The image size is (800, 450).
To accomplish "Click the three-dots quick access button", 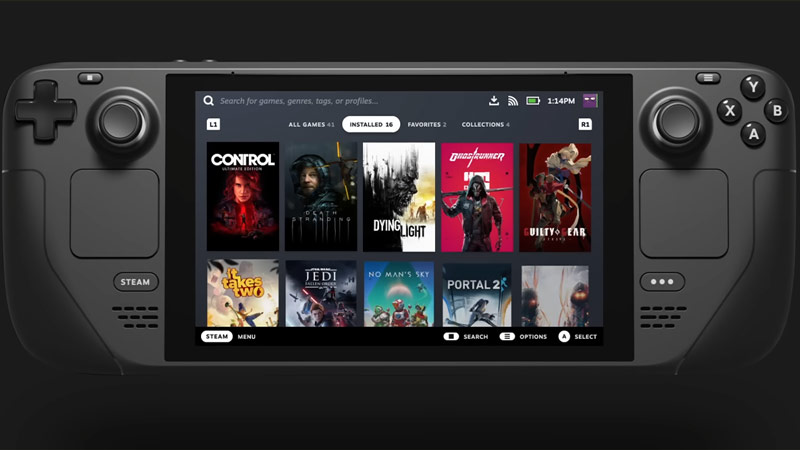I will coord(662,282).
